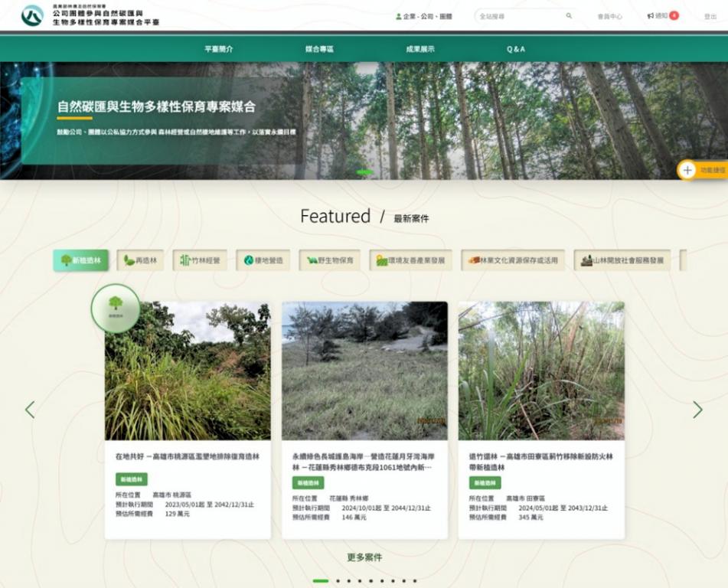728x588 pixels.
Task: Click the second carousel pagination dot
Action: click(338, 580)
